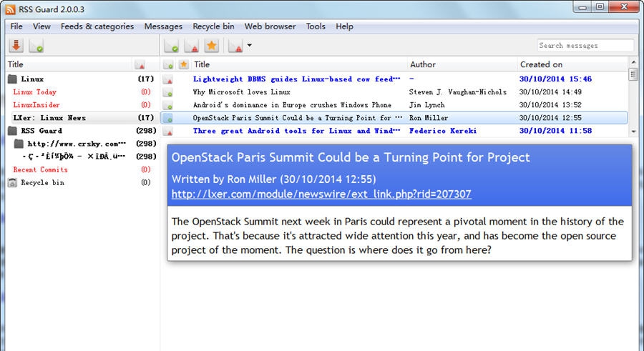This screenshot has width=644, height=351.
Task: Click the Recycle bin icon in feeds tree
Action: (x=12, y=183)
